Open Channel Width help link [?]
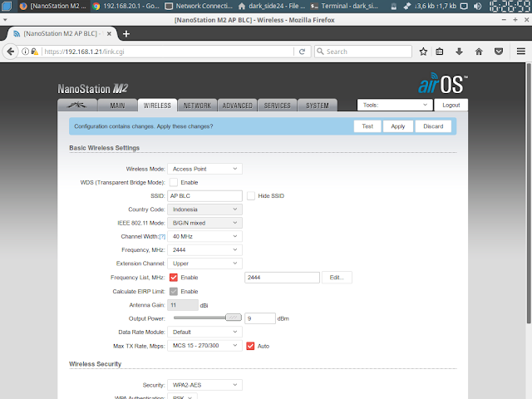This screenshot has width=532, height=399. pyautogui.click(x=162, y=236)
